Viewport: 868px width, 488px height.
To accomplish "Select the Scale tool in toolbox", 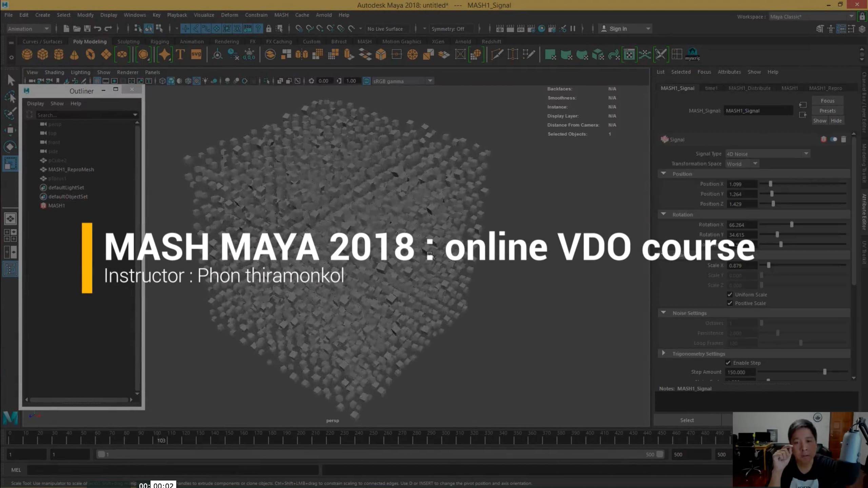I will pyautogui.click(x=10, y=163).
